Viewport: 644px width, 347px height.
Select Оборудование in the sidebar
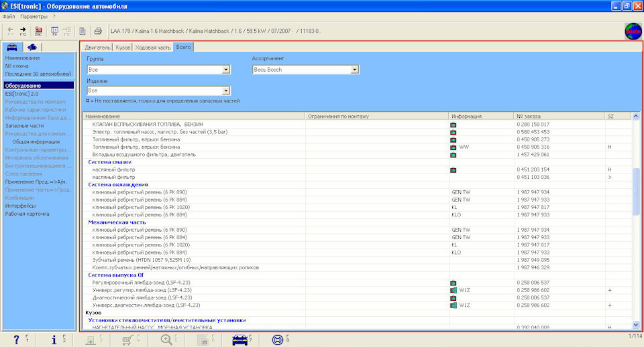coord(39,85)
